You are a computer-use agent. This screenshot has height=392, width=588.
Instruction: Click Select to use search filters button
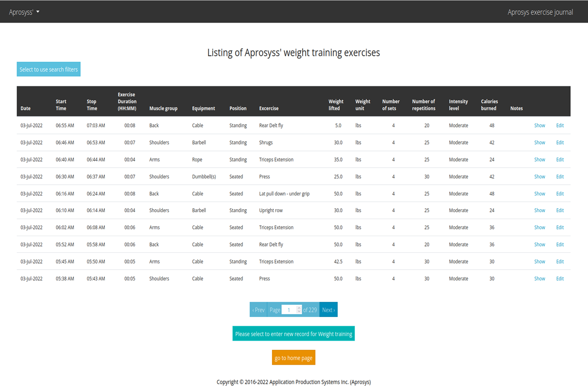pos(49,70)
